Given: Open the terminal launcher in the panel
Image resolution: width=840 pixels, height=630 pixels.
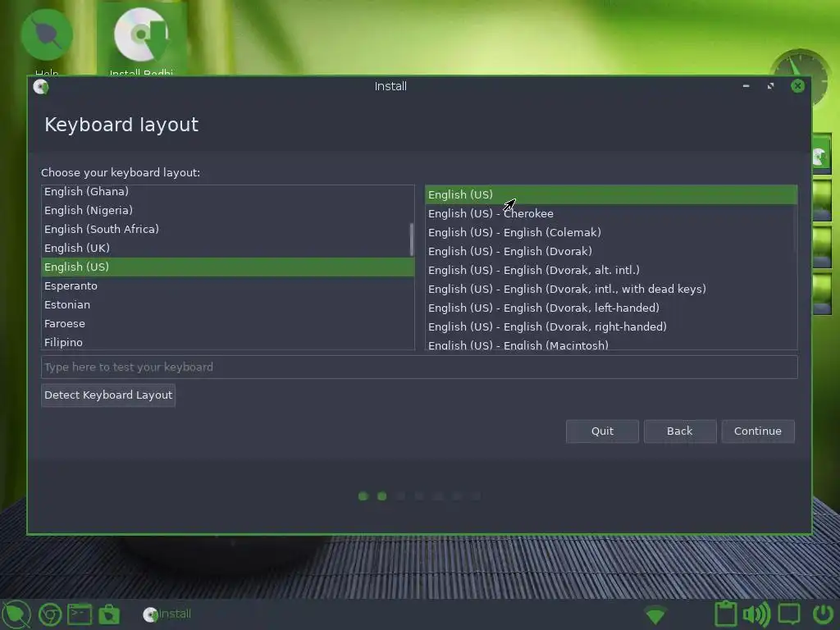Looking at the screenshot, I should pyautogui.click(x=80, y=614).
